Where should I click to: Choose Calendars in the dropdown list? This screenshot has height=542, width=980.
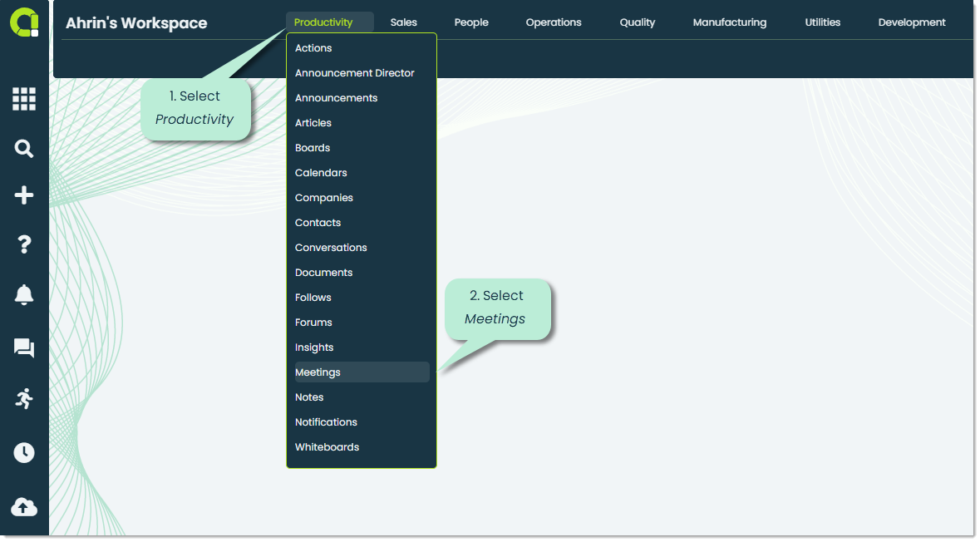pos(321,172)
